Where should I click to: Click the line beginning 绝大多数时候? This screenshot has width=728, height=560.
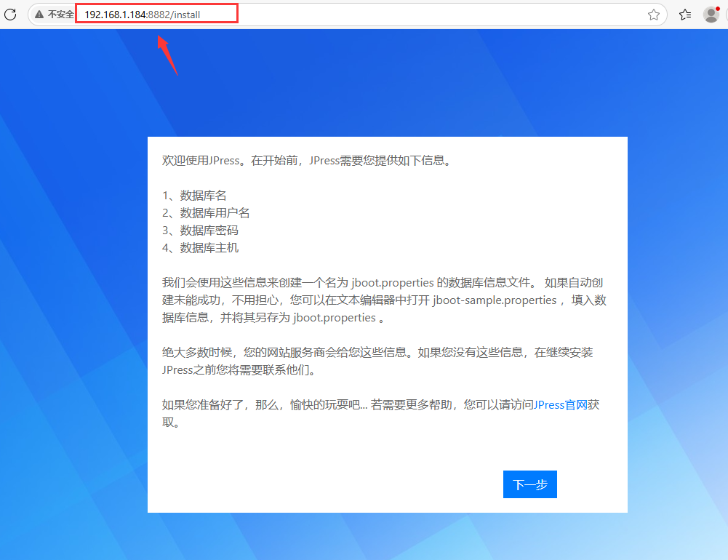tap(377, 353)
